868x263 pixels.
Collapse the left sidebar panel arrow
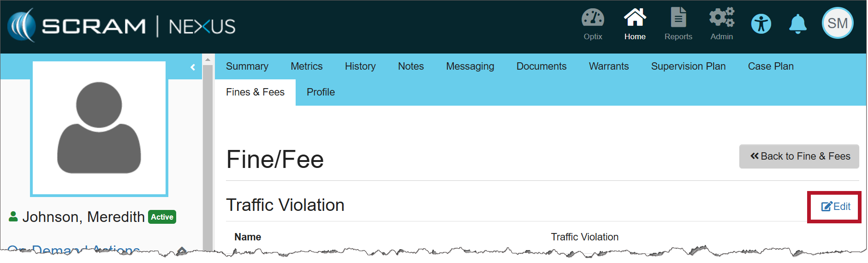[x=193, y=67]
